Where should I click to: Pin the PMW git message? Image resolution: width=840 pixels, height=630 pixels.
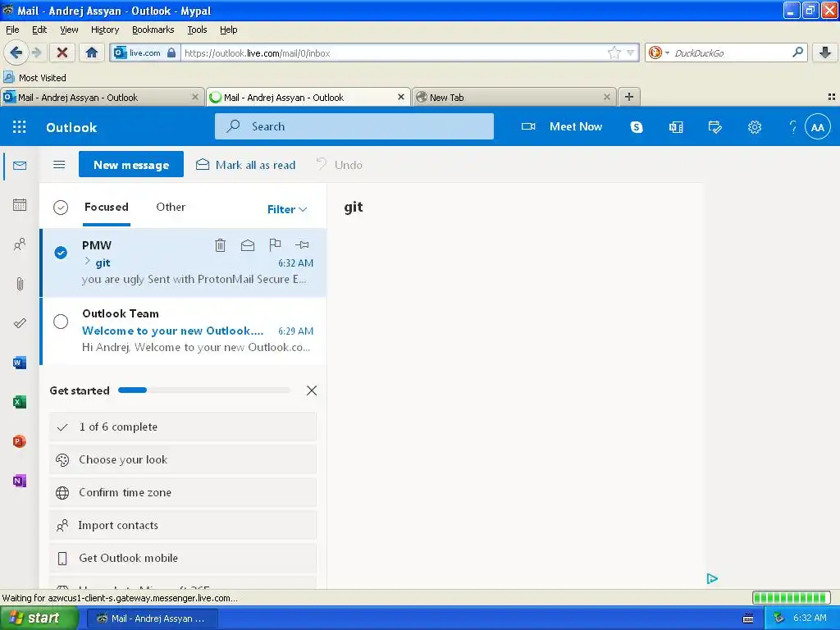tap(302, 244)
